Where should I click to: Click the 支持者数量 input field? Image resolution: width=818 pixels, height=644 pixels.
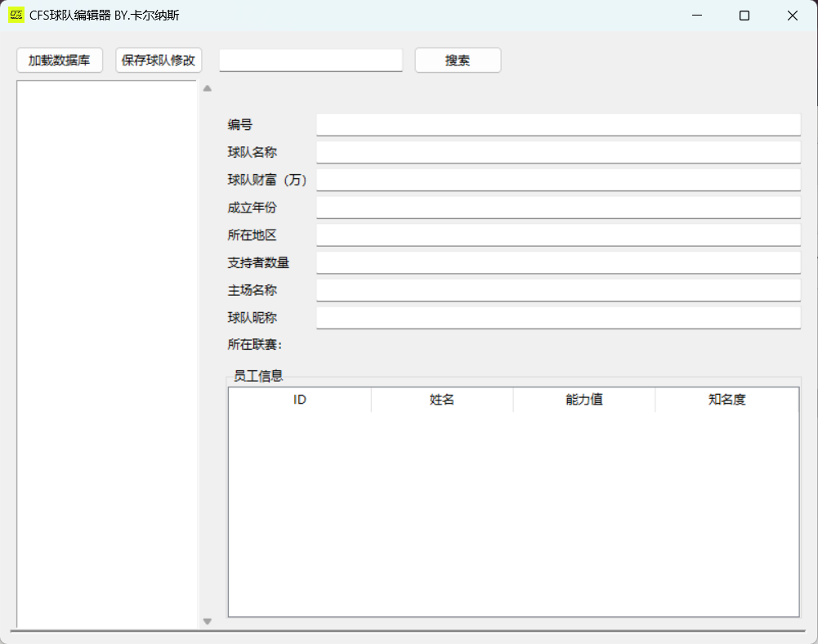point(558,262)
